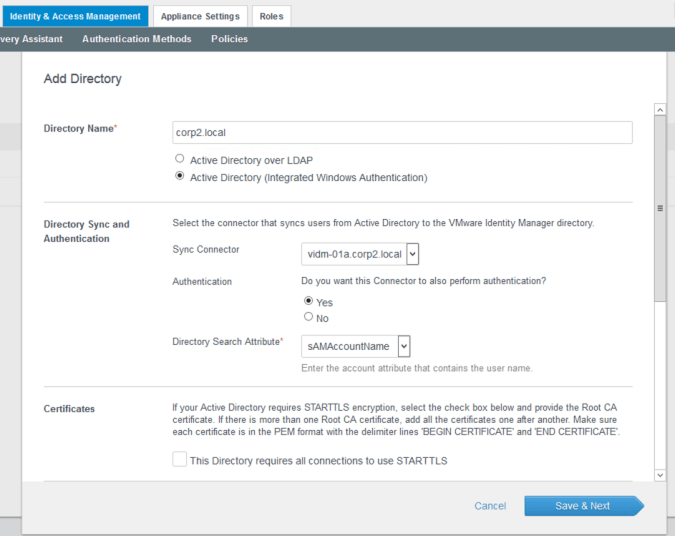Click the Directory Name text field
This screenshot has width=675, height=536.
coord(402,132)
